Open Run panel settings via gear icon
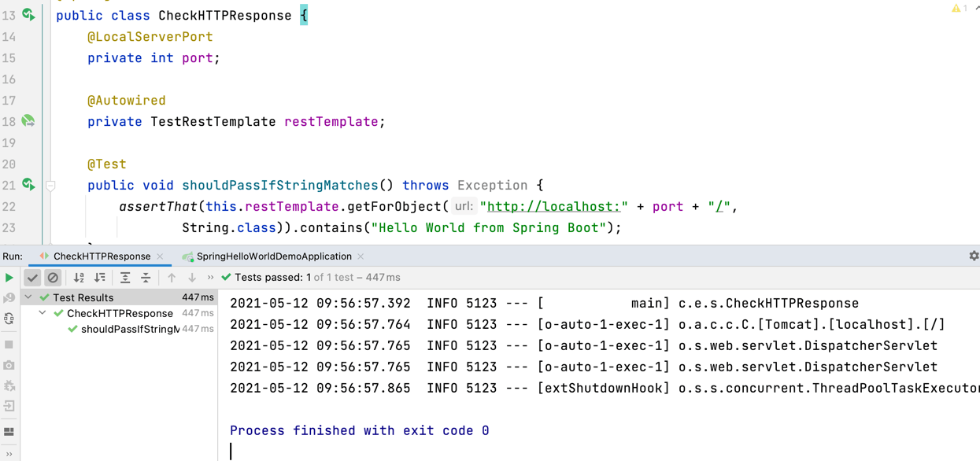 [974, 256]
